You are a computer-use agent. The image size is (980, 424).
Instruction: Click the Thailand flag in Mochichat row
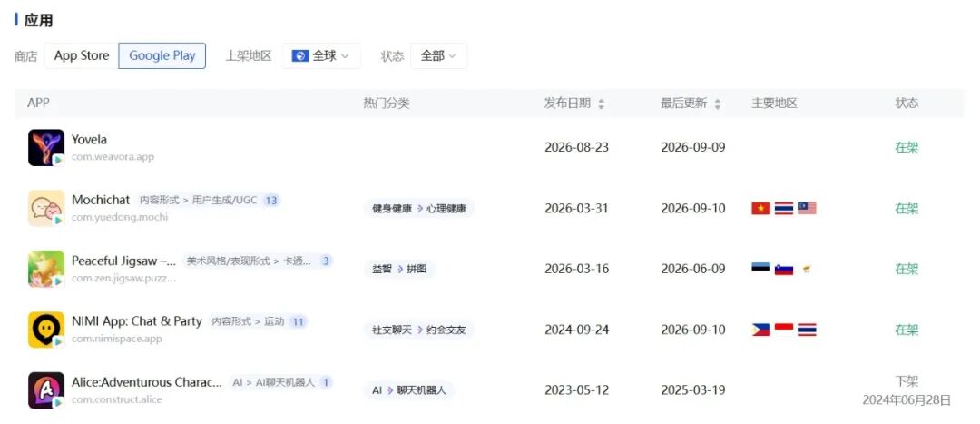click(x=784, y=208)
